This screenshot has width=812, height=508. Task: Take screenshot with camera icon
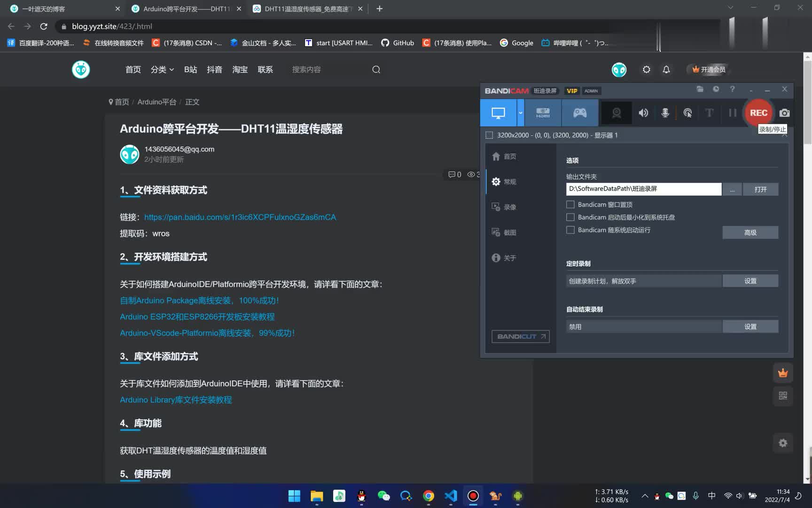coord(784,113)
